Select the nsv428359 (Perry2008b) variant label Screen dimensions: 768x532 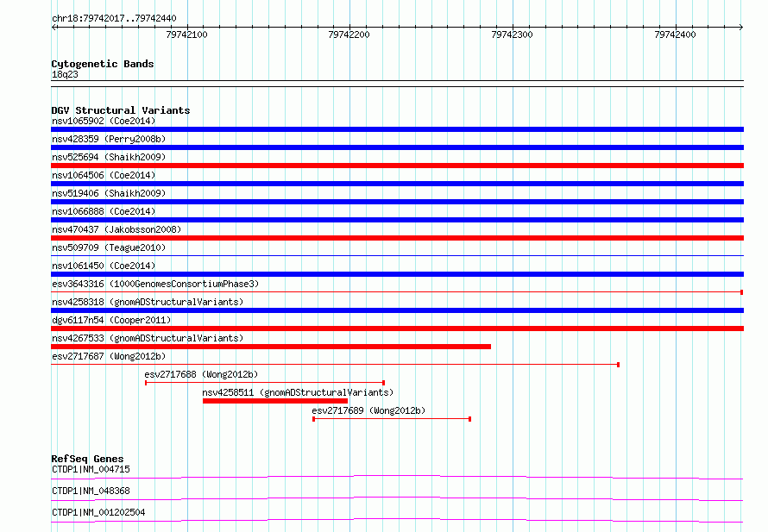tap(109, 139)
